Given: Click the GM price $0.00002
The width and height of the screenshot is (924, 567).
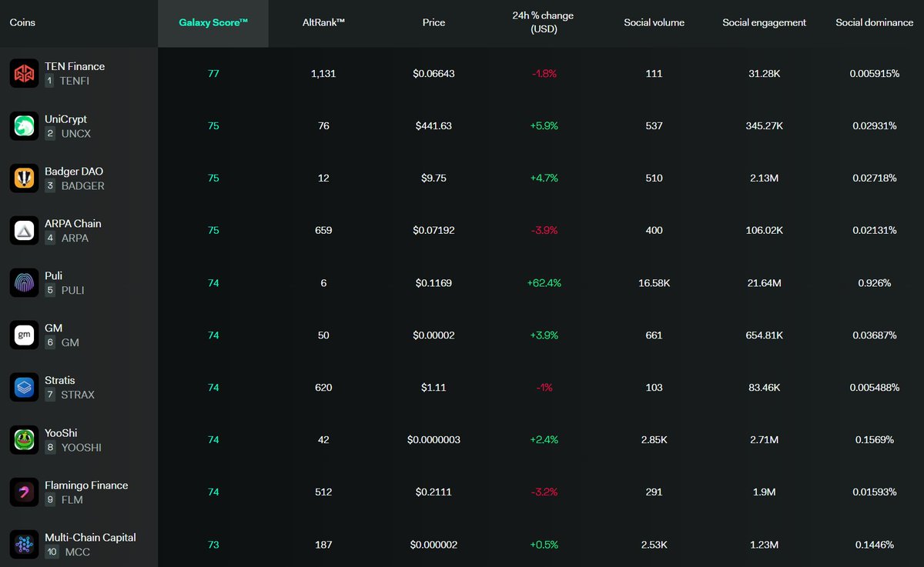Looking at the screenshot, I should [434, 335].
